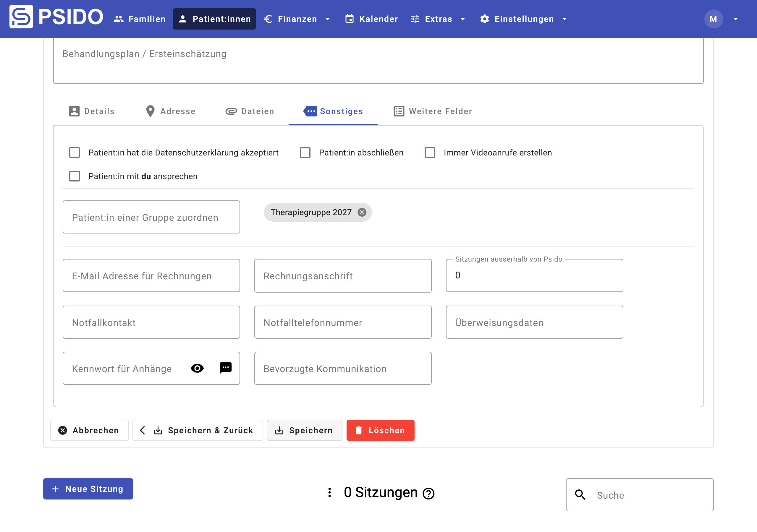Open Patient:in einer Gruppe zuordnen field

point(151,217)
